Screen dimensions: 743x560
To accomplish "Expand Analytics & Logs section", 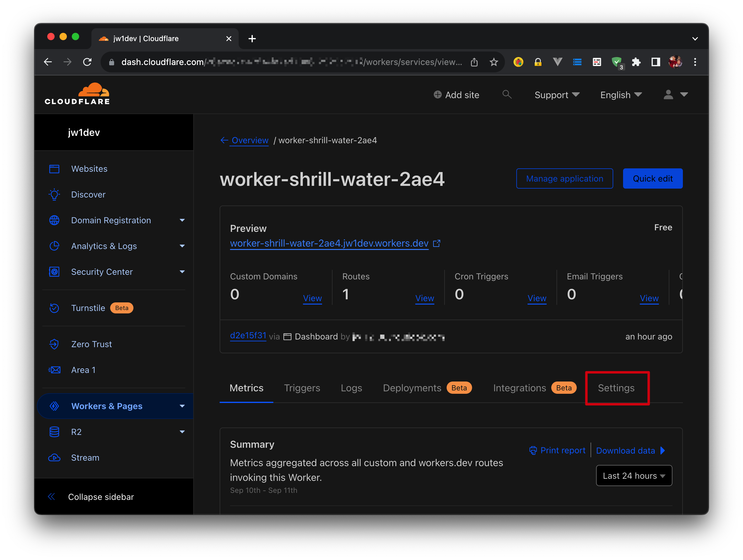I will (182, 246).
